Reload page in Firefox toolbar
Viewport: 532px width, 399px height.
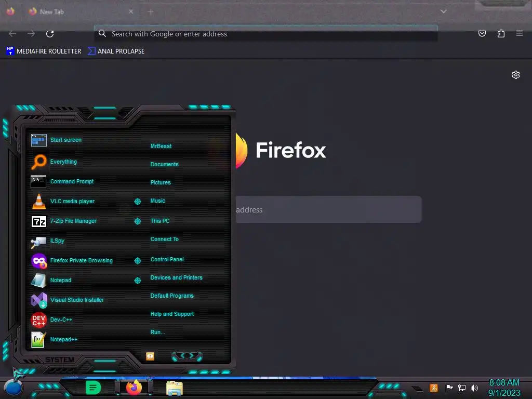(50, 34)
